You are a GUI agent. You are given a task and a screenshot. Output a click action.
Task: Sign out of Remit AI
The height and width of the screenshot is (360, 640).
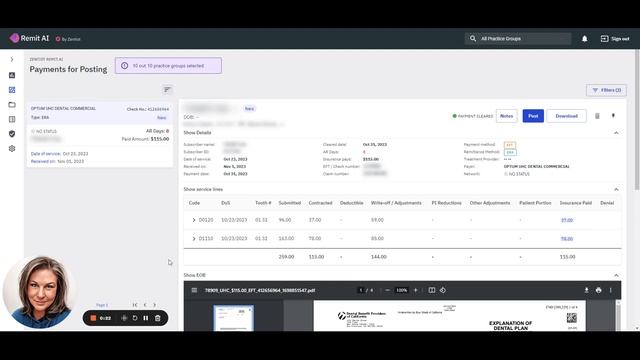point(615,38)
